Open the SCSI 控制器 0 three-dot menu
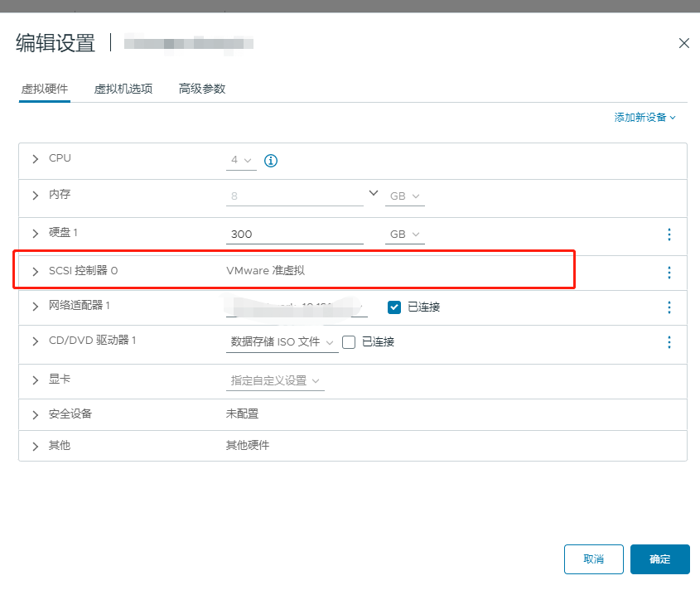700x590 pixels. [669, 273]
